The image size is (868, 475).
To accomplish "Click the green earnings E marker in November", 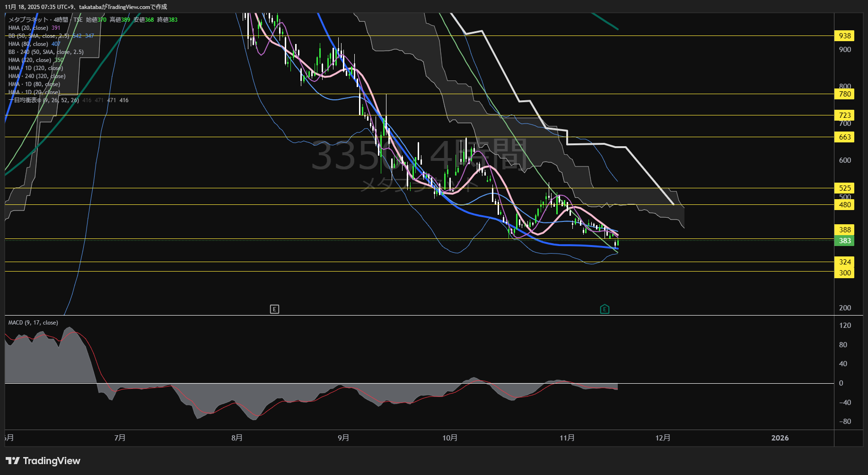I will pos(605,309).
